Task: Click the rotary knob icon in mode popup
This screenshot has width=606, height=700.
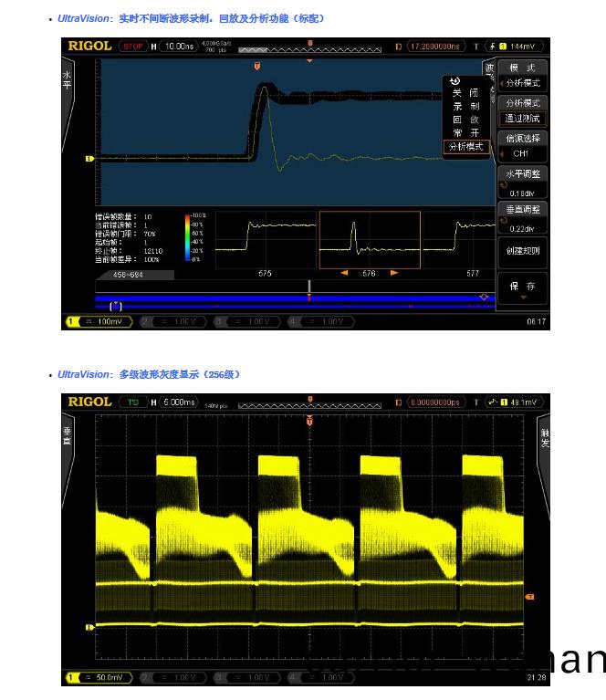Action: pyautogui.click(x=454, y=80)
